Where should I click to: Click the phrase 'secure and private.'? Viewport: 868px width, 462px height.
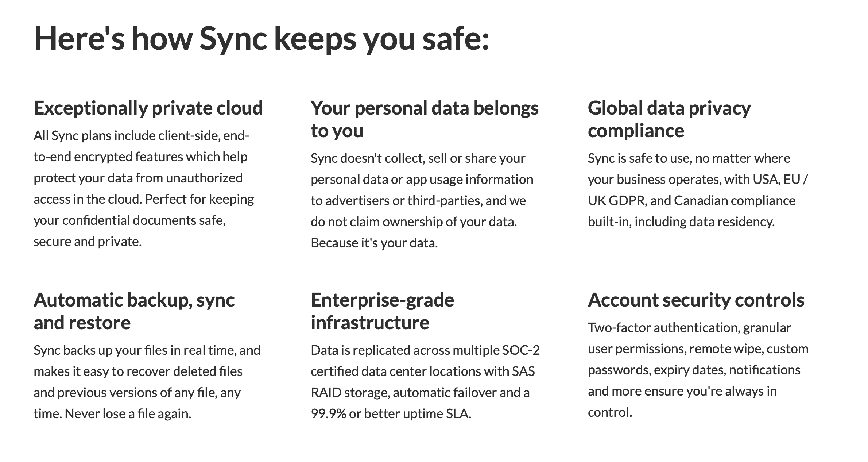click(88, 242)
